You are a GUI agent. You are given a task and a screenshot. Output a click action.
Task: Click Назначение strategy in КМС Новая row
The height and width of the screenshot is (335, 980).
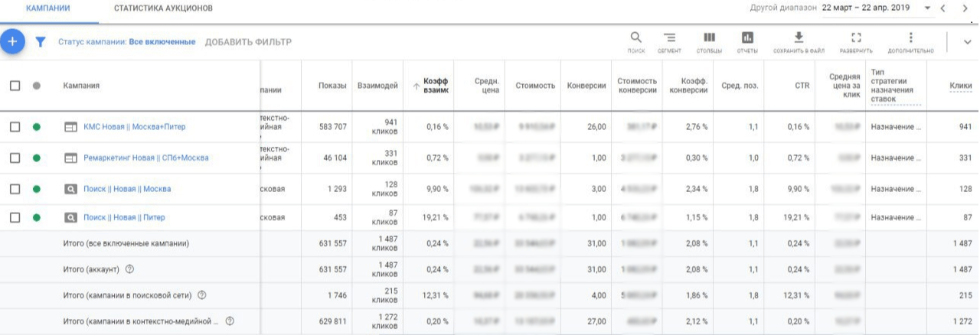click(896, 127)
